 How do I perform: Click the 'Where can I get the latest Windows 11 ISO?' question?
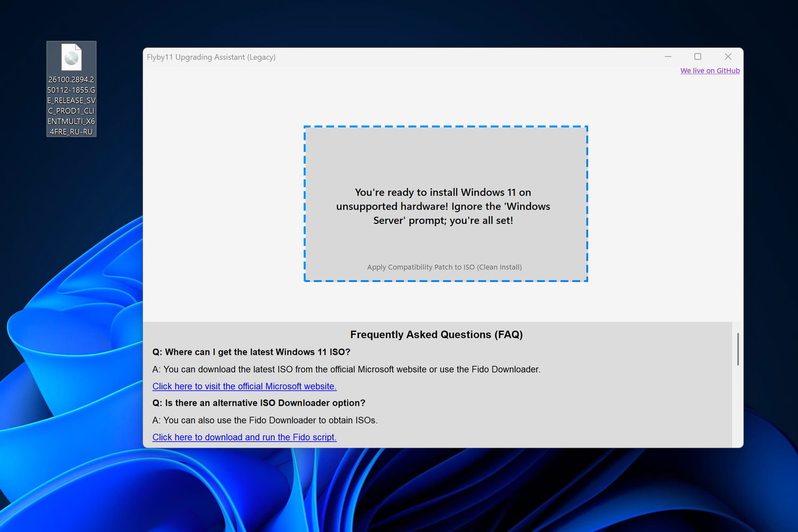(x=251, y=352)
